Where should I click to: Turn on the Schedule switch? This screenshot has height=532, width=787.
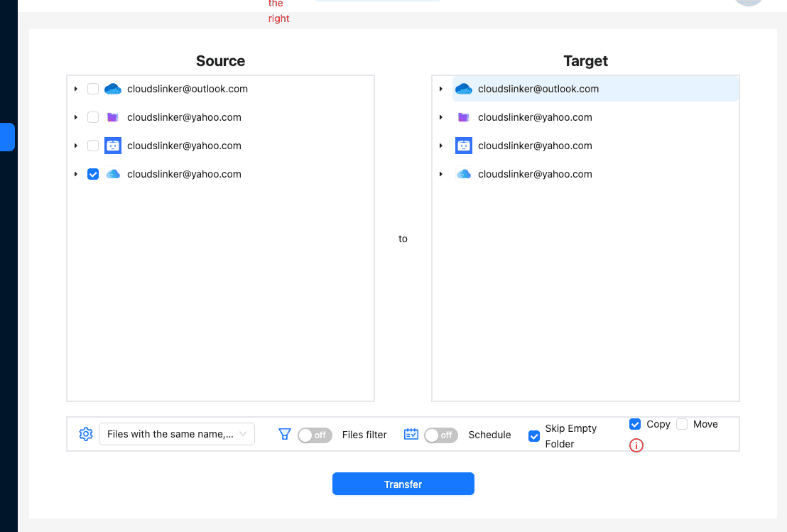pyautogui.click(x=441, y=435)
